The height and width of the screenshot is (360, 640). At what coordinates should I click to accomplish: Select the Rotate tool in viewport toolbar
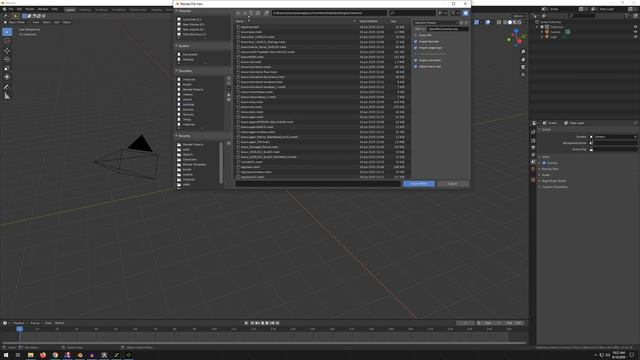click(x=7, y=59)
